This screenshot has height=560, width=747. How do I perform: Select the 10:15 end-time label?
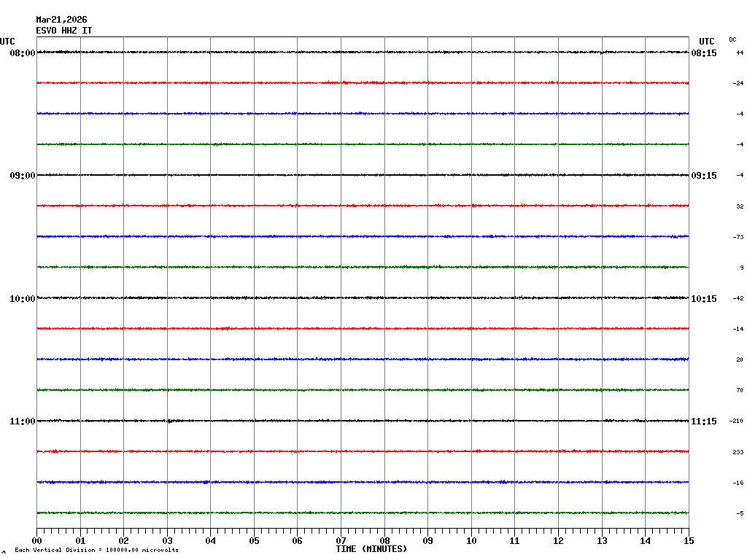point(704,299)
